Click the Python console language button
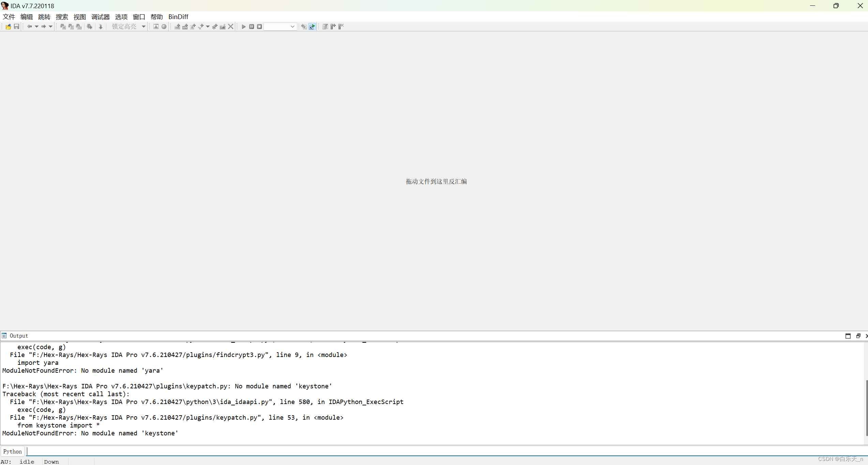The height and width of the screenshot is (465, 868). (13, 451)
